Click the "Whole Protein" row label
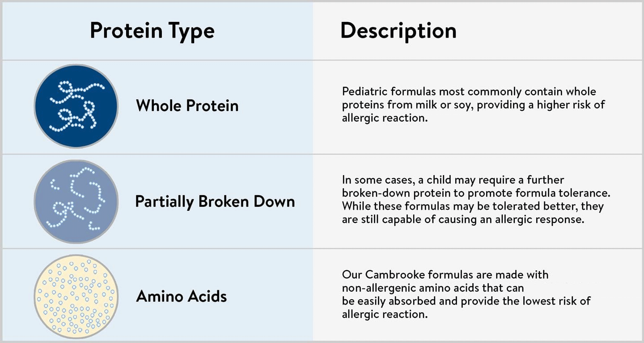 (x=187, y=106)
